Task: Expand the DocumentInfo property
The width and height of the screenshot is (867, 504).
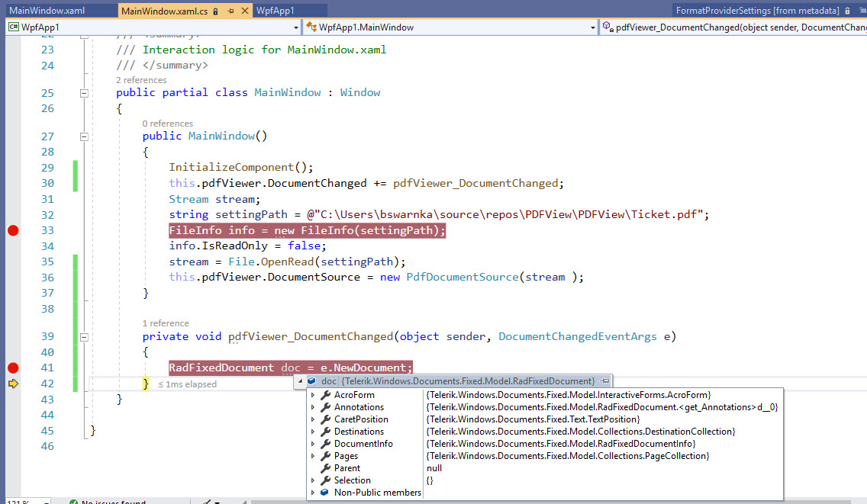Action: pyautogui.click(x=313, y=444)
